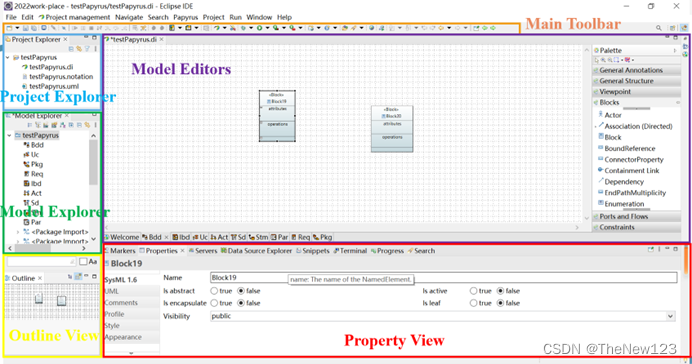Open the Uc diagram in Model Explorer
Image resolution: width=692 pixels, height=364 pixels.
pyautogui.click(x=31, y=154)
